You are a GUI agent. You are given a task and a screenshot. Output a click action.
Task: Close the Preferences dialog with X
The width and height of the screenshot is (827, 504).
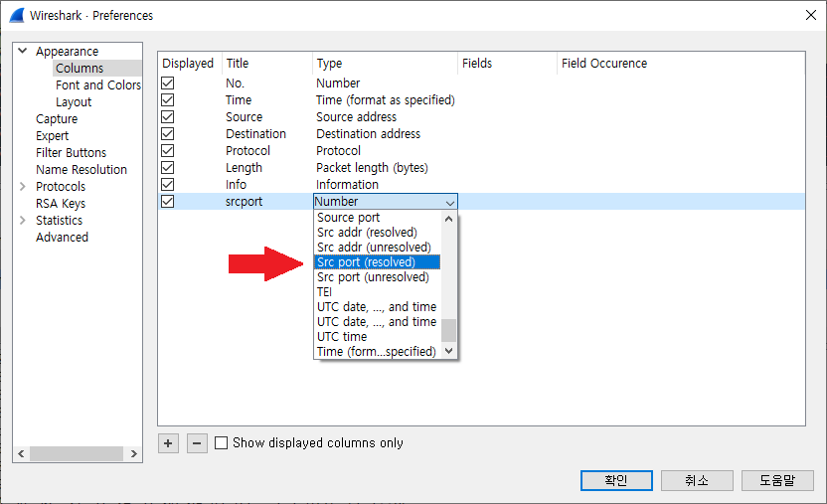(811, 15)
